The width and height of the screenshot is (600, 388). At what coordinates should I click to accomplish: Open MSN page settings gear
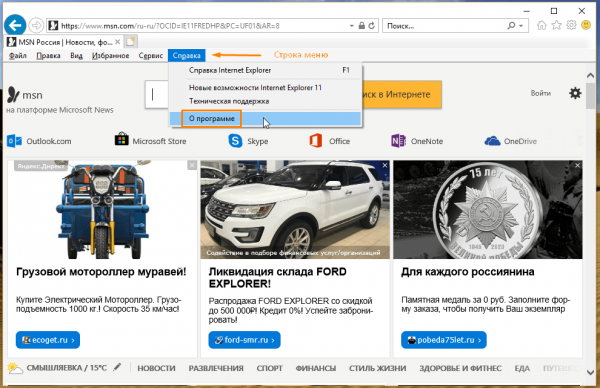pyautogui.click(x=575, y=93)
